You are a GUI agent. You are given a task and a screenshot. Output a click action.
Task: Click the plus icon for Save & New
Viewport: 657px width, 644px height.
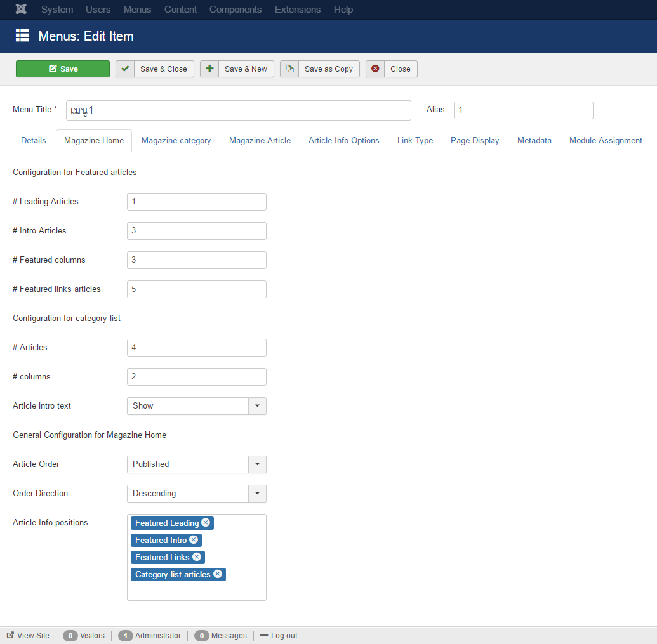[209, 69]
